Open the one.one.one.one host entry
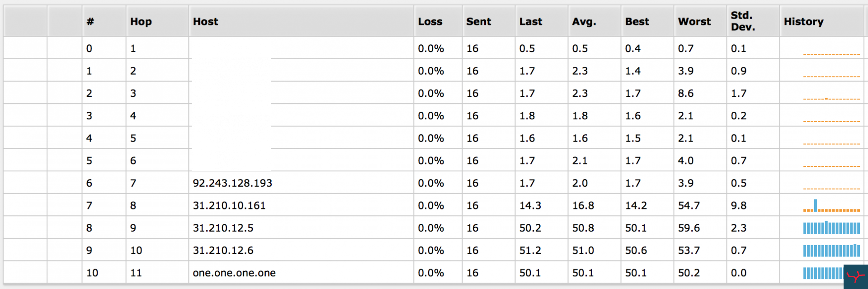The height and width of the screenshot is (289, 868). [x=234, y=273]
